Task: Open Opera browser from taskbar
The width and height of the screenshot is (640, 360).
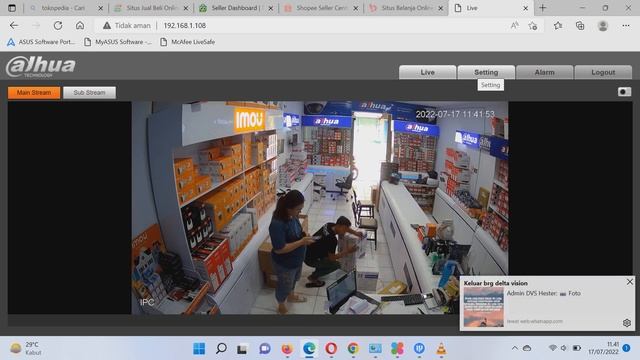Action: point(331,349)
